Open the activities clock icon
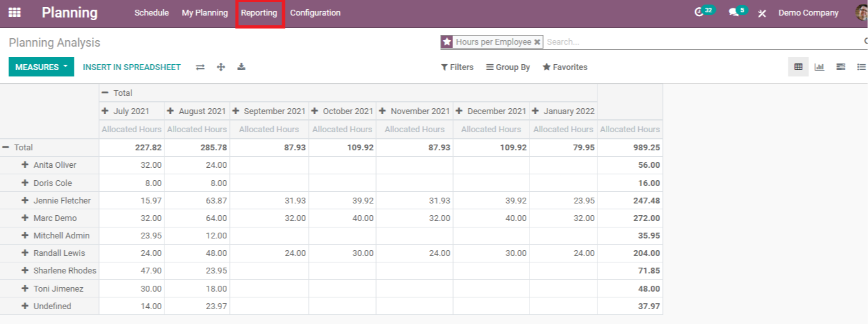 click(x=698, y=13)
